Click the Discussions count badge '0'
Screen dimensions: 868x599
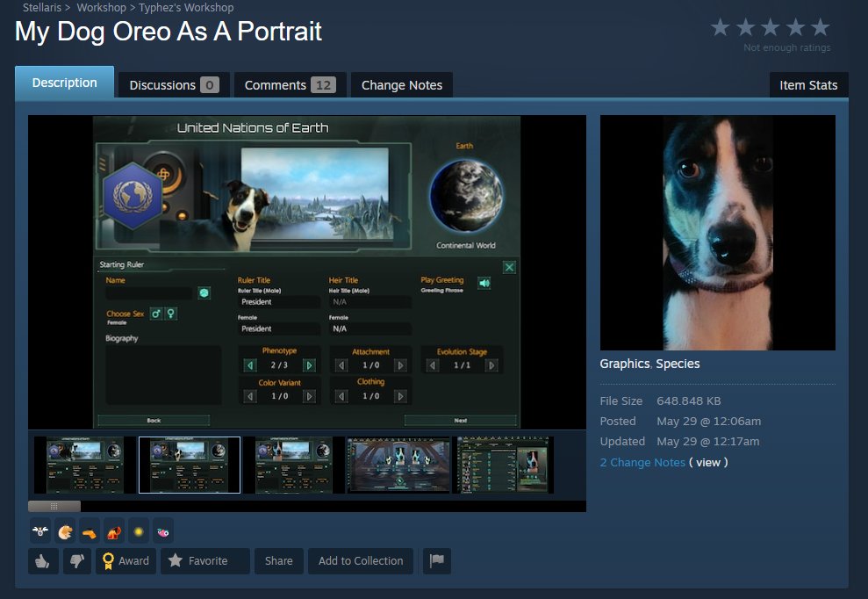coord(210,85)
